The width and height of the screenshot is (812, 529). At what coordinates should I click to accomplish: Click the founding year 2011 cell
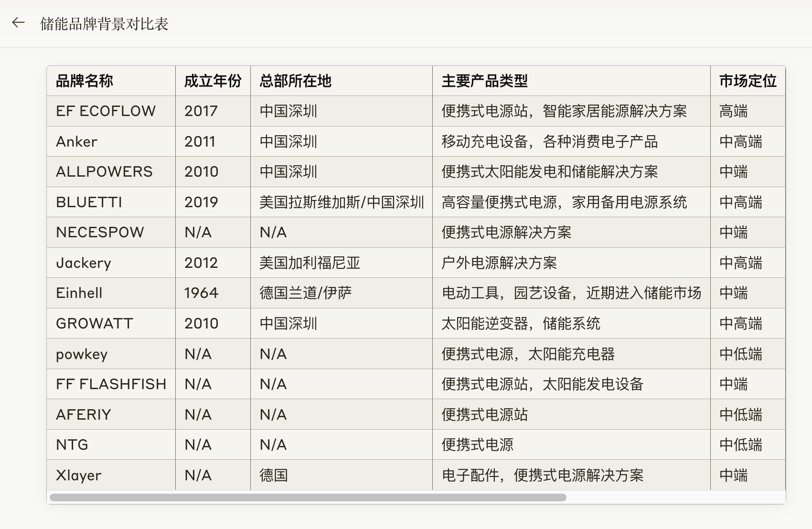click(213, 141)
